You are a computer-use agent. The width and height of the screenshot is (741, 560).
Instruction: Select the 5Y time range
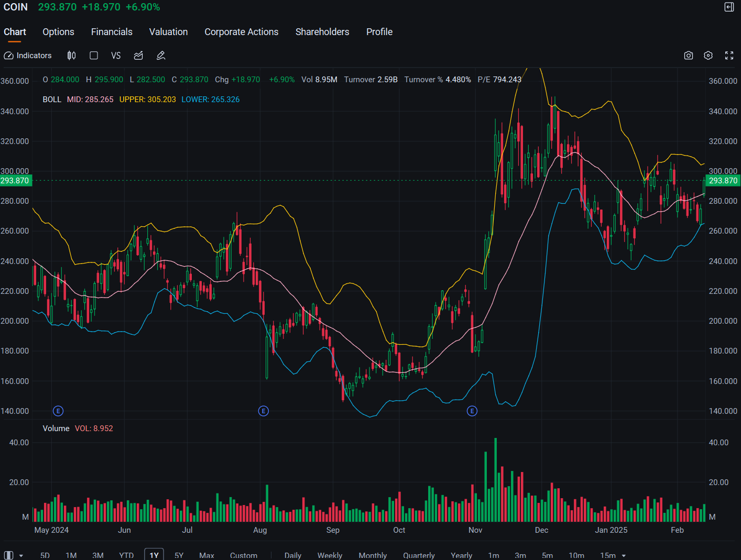pyautogui.click(x=179, y=555)
